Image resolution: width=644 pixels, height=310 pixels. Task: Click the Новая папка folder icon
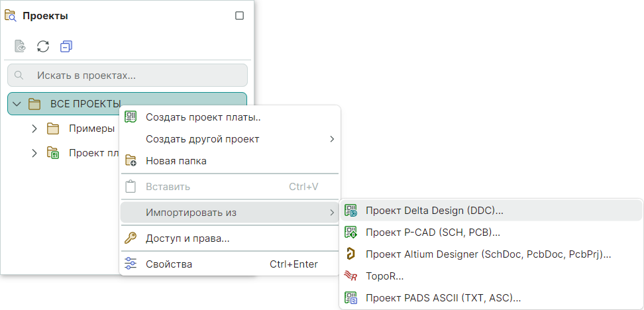point(131,161)
